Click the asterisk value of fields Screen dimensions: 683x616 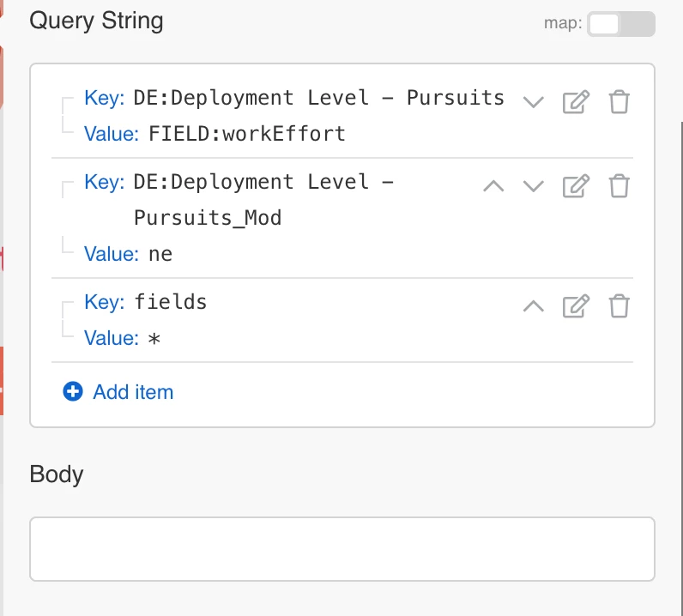(154, 338)
